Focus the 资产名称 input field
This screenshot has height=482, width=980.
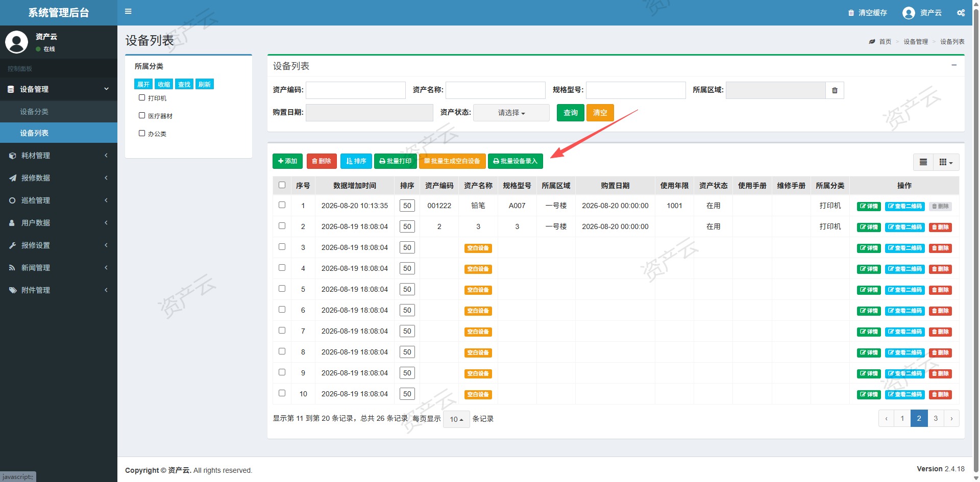495,90
